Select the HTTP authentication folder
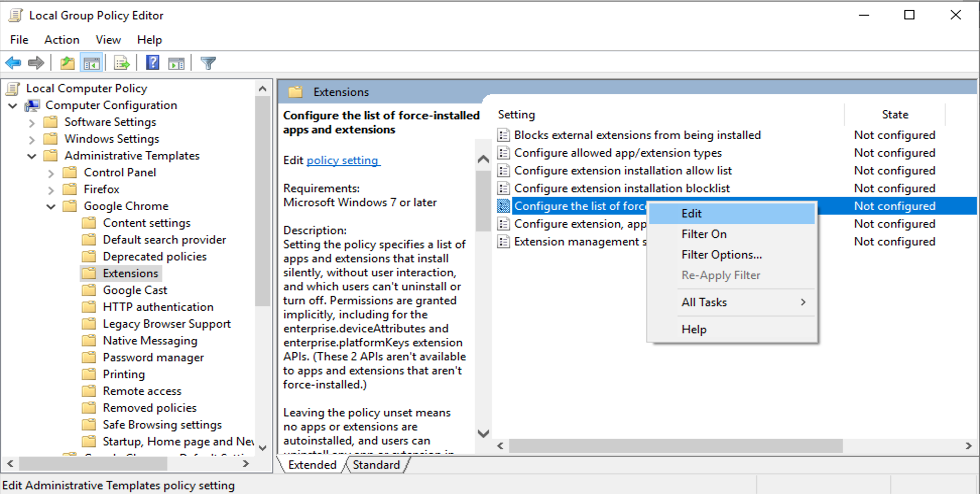980x494 pixels. tap(158, 307)
